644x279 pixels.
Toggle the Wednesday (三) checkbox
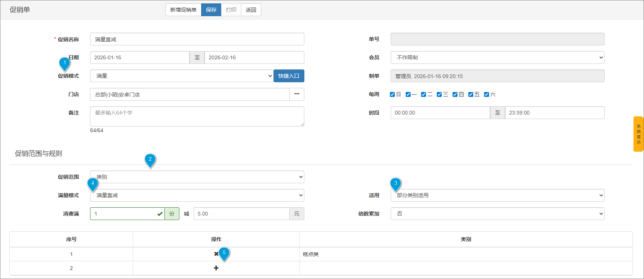[x=439, y=95]
